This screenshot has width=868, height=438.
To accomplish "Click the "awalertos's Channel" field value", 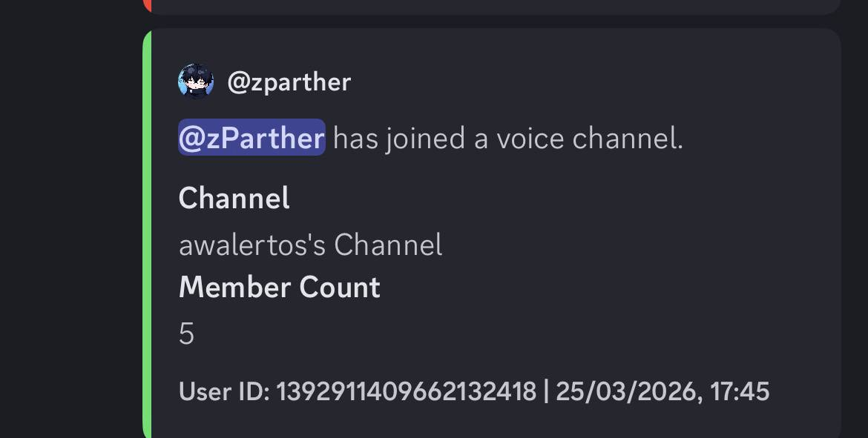I will pos(310,245).
